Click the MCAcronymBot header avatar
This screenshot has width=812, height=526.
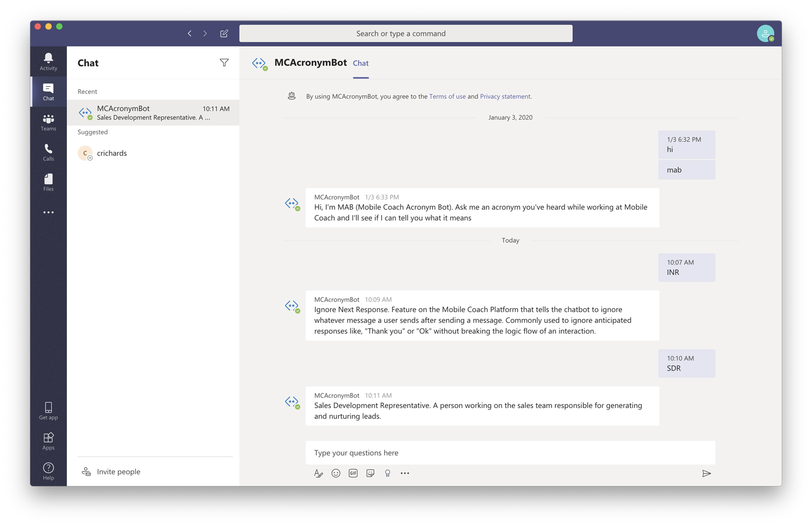(x=260, y=64)
